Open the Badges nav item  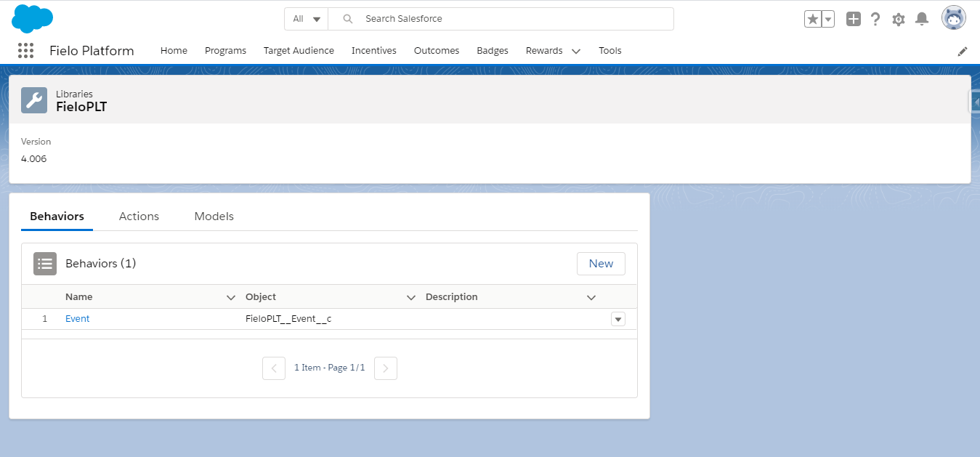(x=493, y=51)
